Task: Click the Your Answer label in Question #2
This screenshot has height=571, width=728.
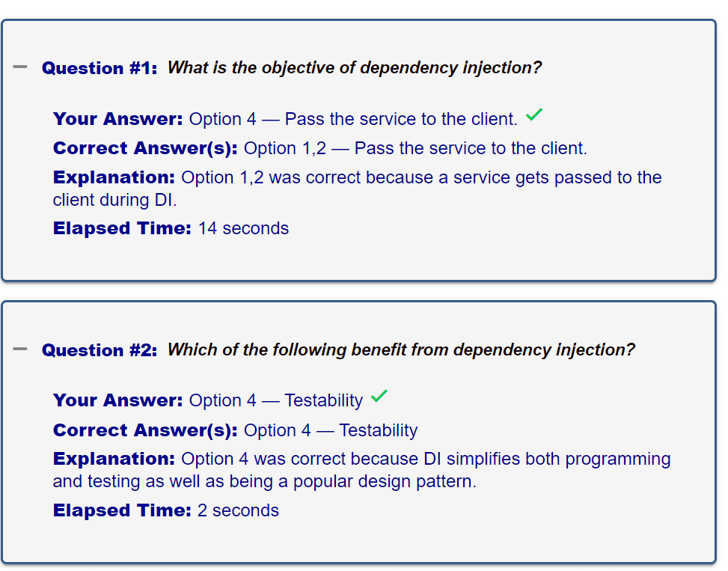Action: coord(118,400)
